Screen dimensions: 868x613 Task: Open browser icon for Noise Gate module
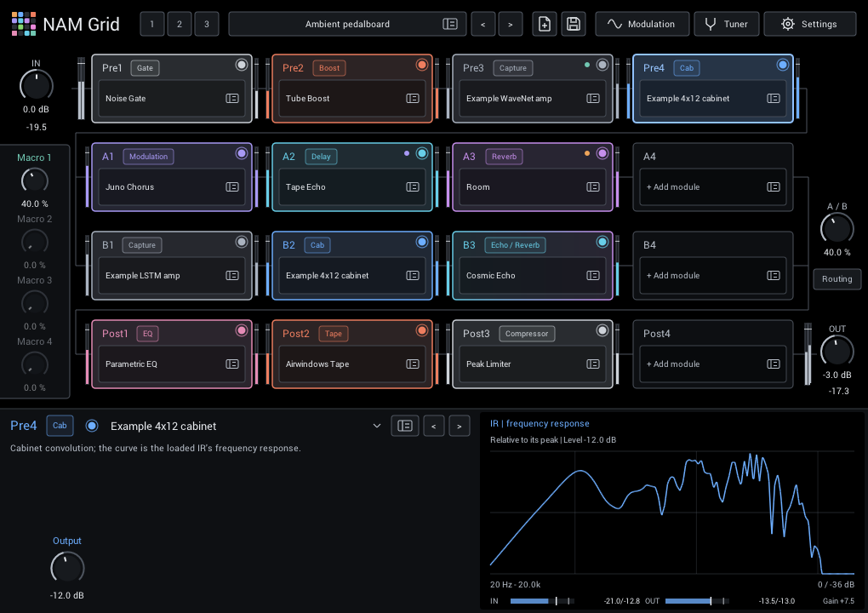pyautogui.click(x=232, y=99)
